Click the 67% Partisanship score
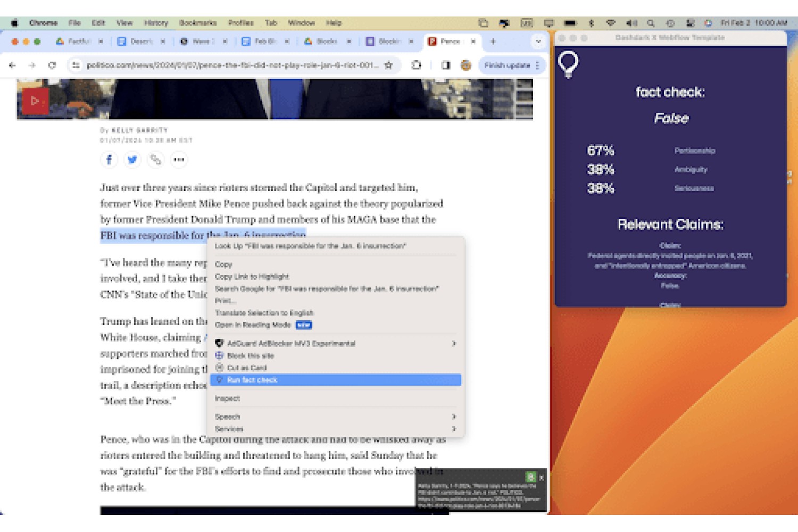 coord(601,151)
